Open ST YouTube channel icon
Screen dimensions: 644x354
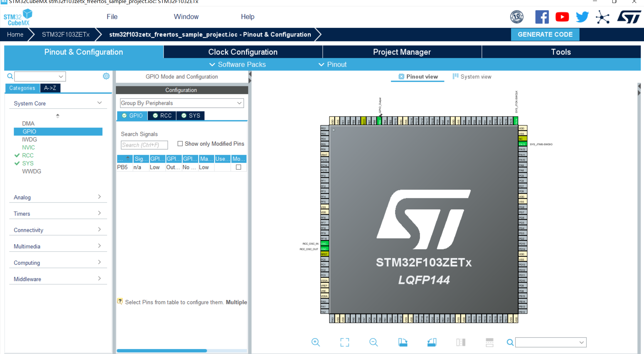pyautogui.click(x=562, y=17)
